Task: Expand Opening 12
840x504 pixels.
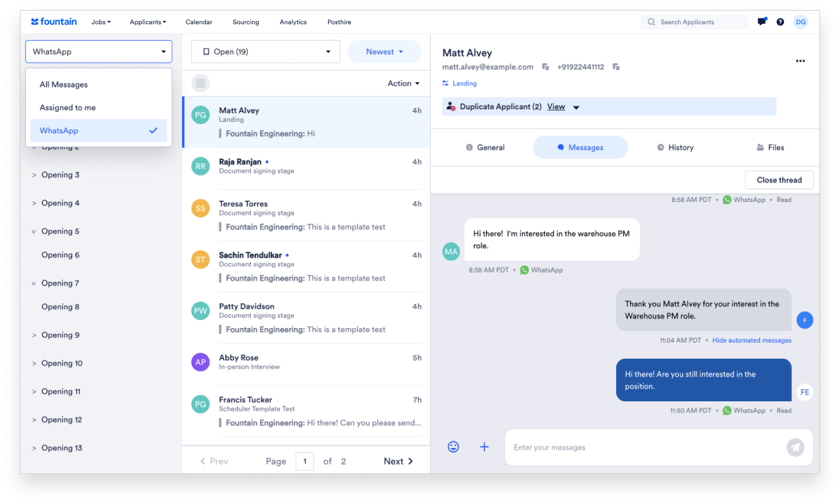Action: (x=34, y=420)
